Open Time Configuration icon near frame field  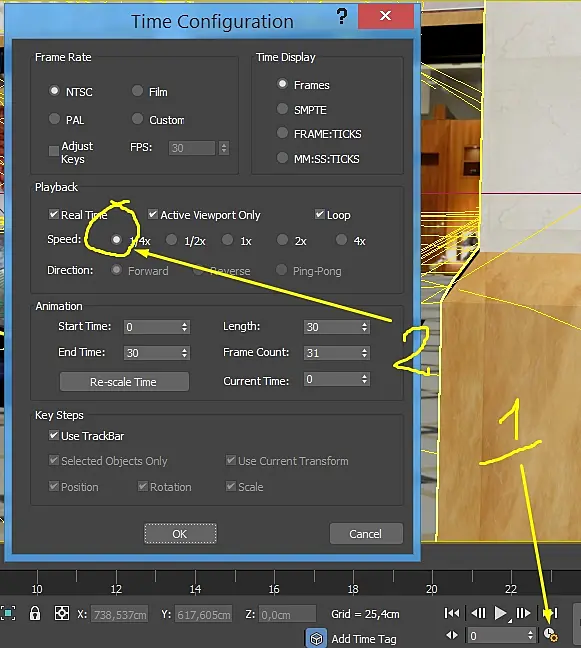point(550,634)
